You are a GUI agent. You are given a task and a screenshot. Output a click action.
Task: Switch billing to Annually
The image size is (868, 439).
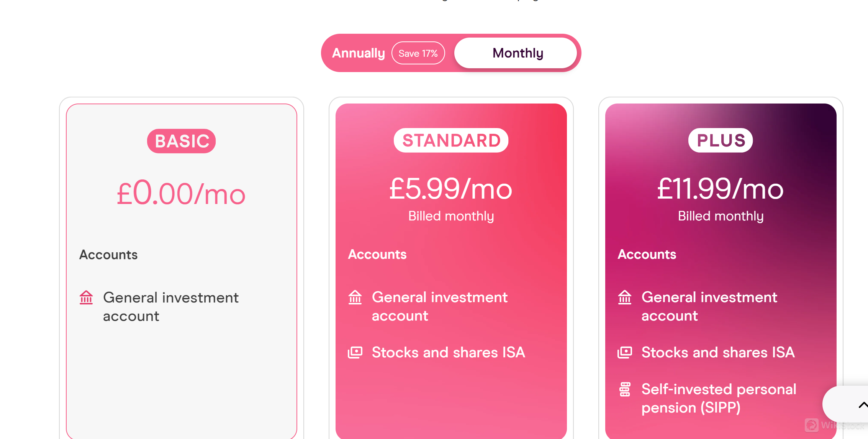tap(358, 53)
